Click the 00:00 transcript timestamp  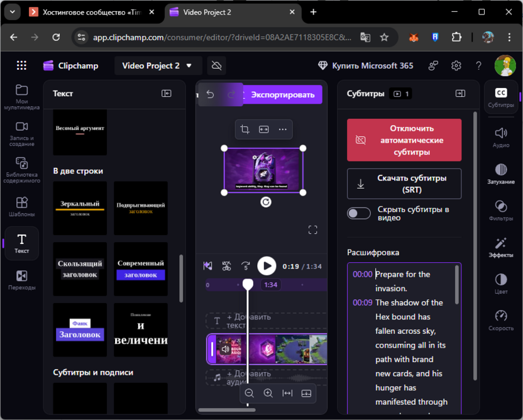click(x=363, y=274)
